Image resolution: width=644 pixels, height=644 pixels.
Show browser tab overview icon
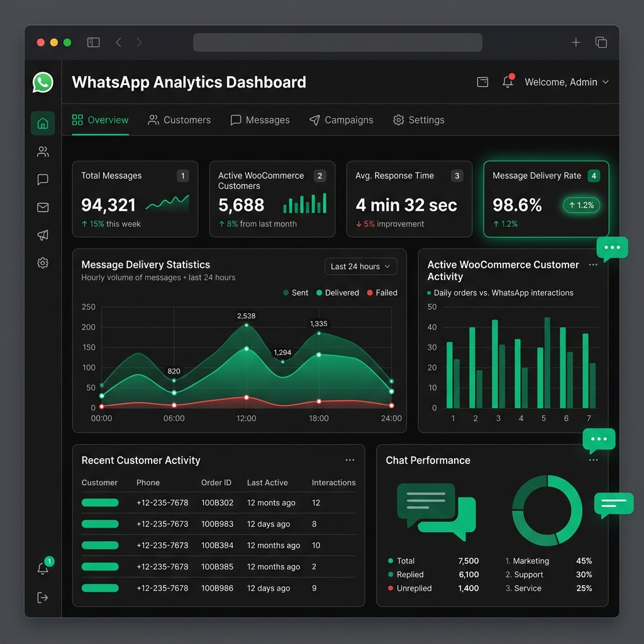pos(601,42)
